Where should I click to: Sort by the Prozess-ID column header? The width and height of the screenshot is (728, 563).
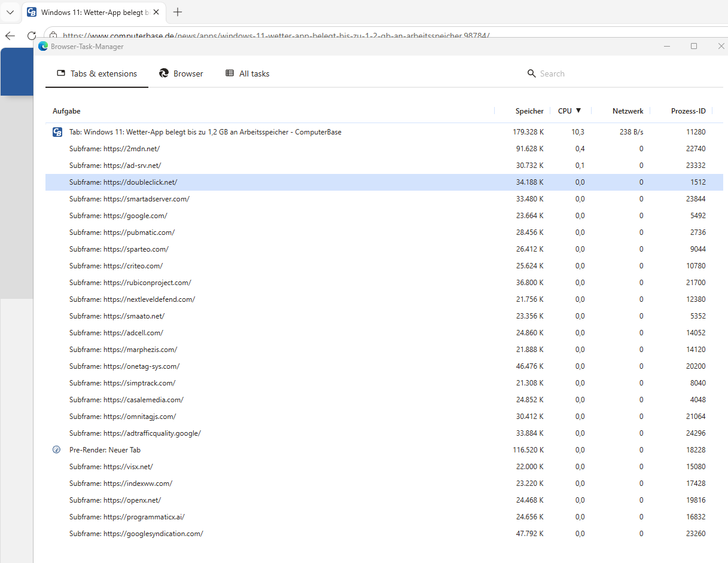coord(688,111)
